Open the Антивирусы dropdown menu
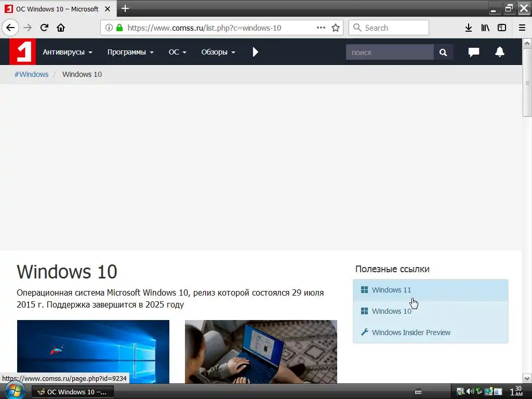This screenshot has width=532, height=399. 67,52
